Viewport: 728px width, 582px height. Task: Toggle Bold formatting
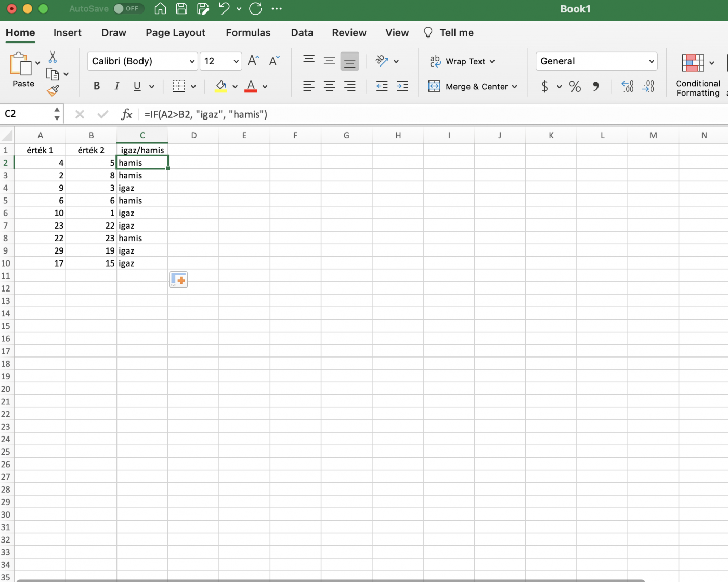coord(97,86)
